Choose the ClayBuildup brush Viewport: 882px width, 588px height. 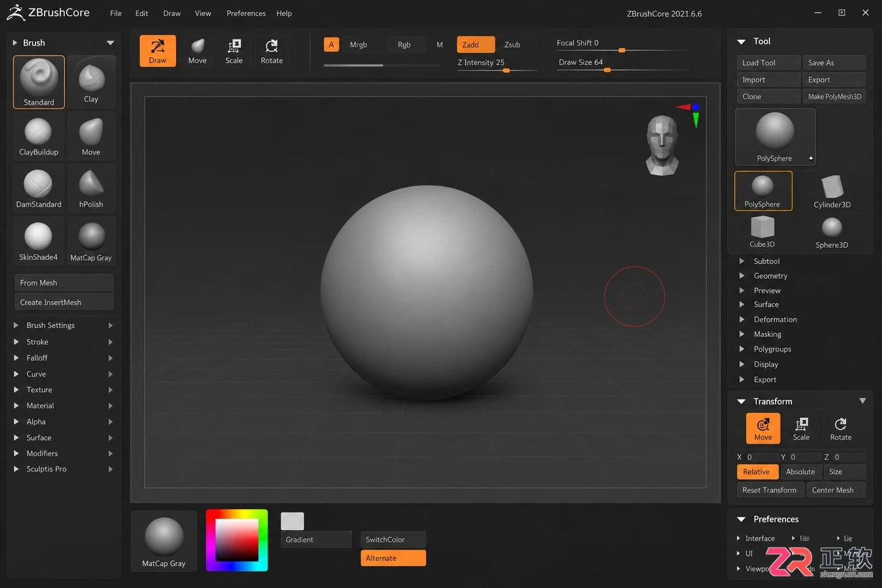[39, 136]
